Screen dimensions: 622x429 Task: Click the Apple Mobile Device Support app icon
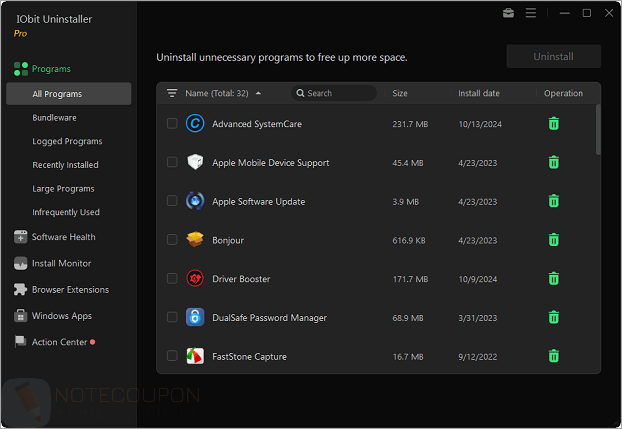tap(195, 162)
